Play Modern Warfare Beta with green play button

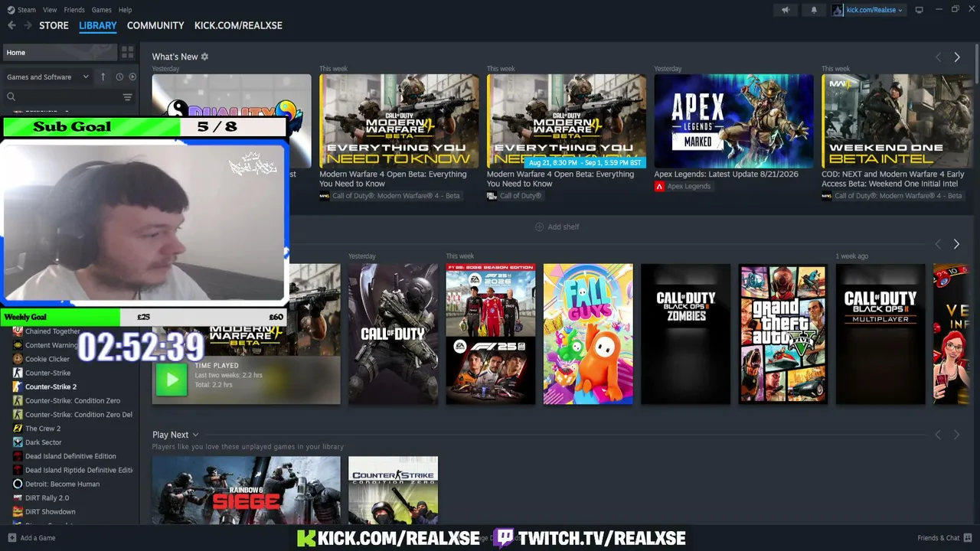point(171,380)
